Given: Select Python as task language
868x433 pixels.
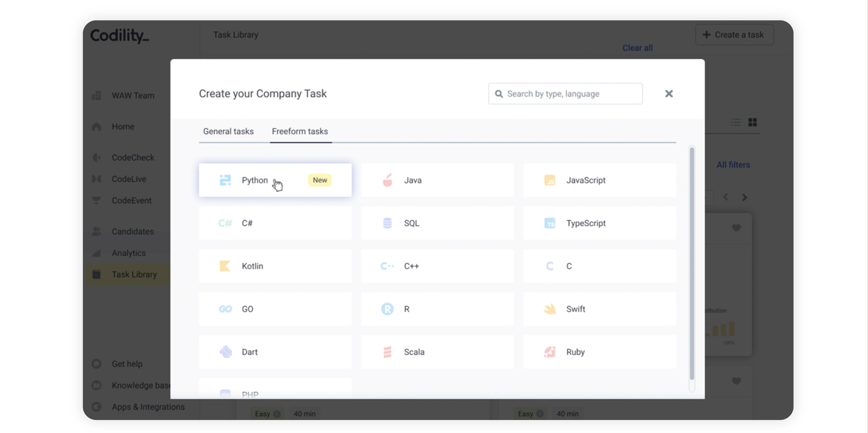Looking at the screenshot, I should tap(275, 180).
